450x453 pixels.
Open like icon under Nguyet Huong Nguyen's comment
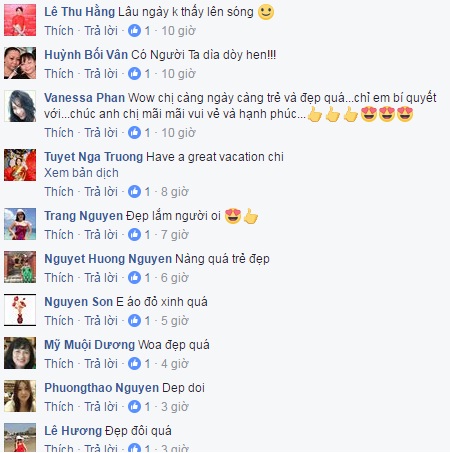[134, 278]
